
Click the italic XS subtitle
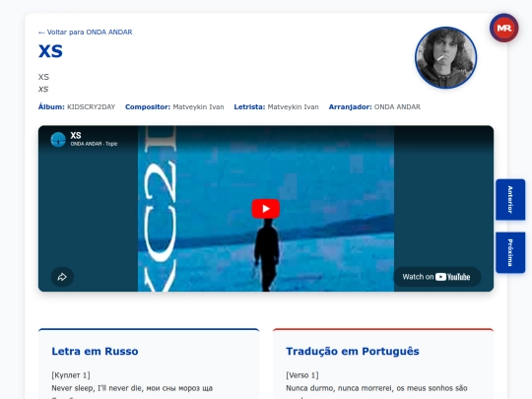point(43,90)
